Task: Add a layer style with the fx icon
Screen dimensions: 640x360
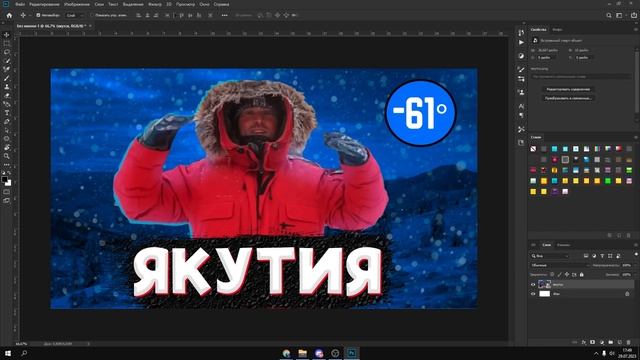Action: coord(584,342)
